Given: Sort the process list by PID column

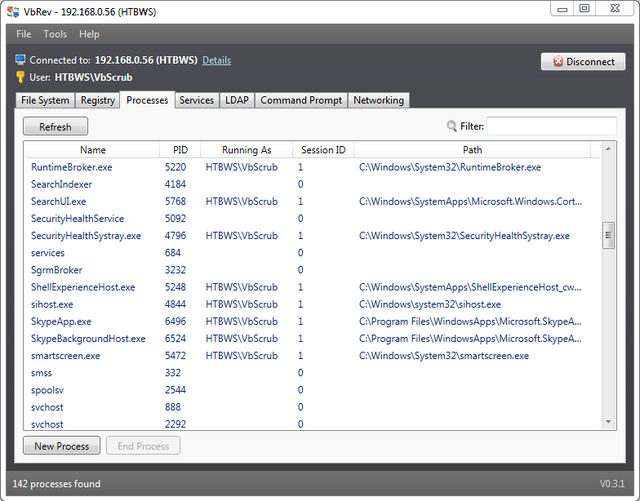Looking at the screenshot, I should (x=180, y=150).
